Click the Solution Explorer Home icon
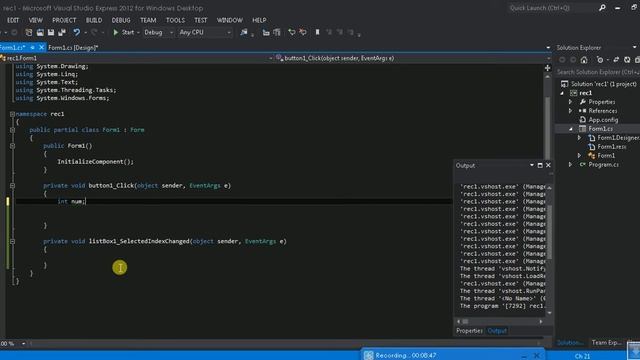The height and width of the screenshot is (360, 640). pyautogui.click(x=584, y=60)
